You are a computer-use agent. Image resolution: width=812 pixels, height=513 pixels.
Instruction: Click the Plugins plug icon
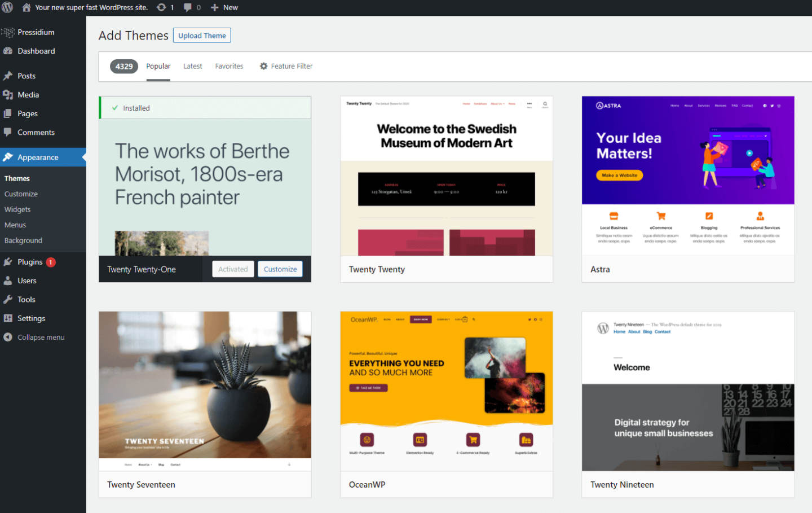(8, 262)
